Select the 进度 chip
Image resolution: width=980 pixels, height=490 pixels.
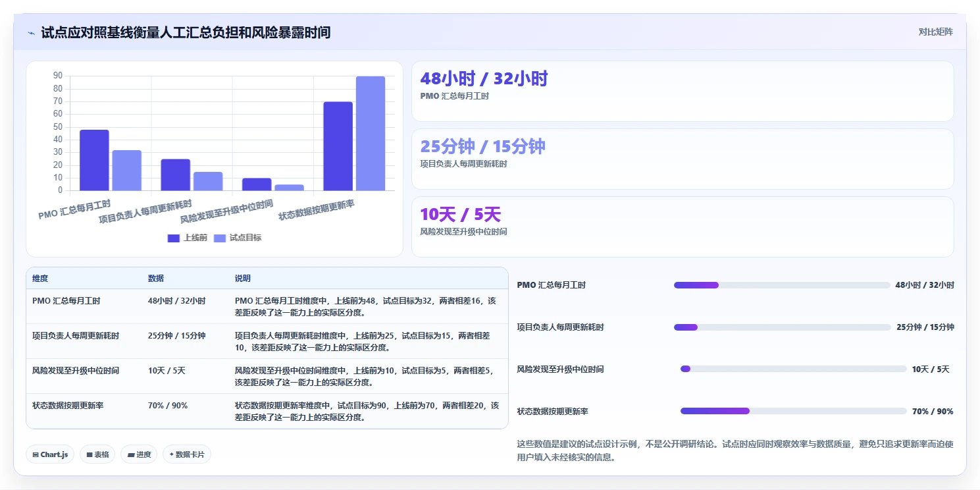point(139,454)
